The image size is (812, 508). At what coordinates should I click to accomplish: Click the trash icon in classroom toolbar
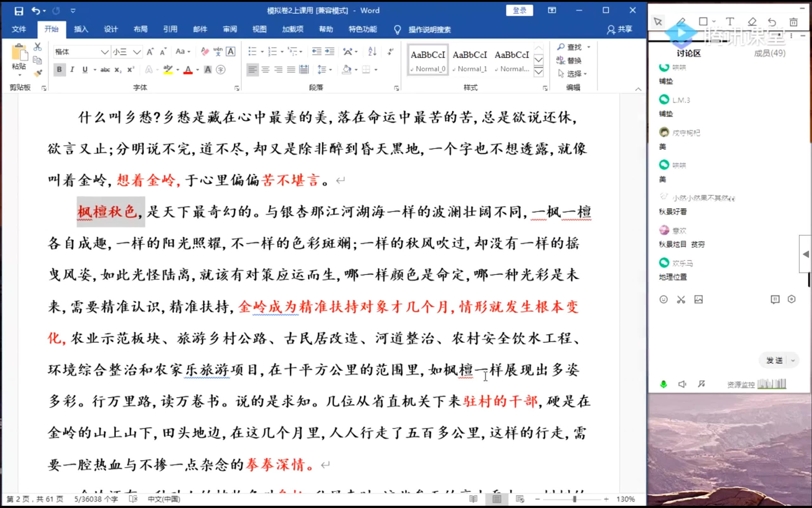[793, 22]
